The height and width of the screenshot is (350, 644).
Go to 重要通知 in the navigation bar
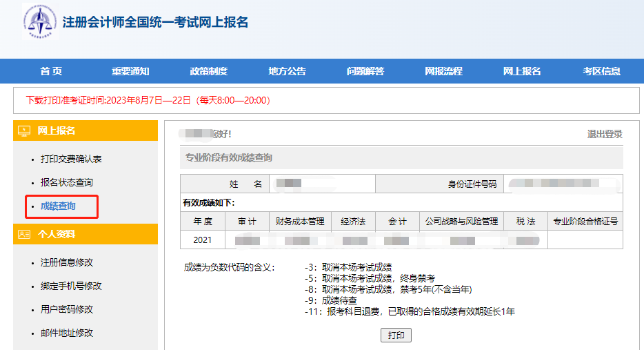click(x=130, y=71)
